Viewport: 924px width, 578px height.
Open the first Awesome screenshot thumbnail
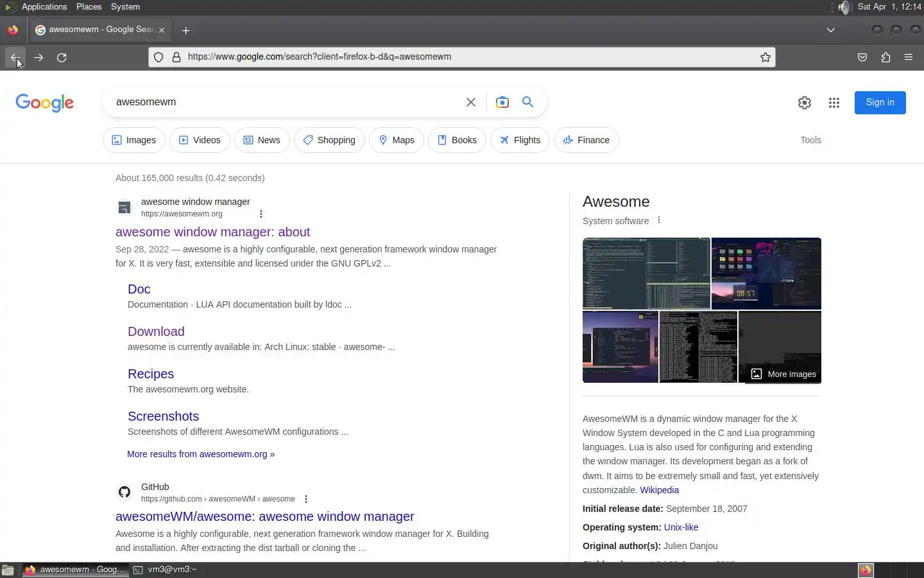[x=646, y=274]
